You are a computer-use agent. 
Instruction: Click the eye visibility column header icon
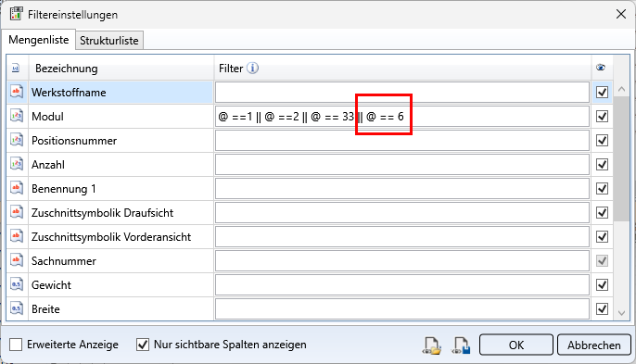[x=601, y=68]
